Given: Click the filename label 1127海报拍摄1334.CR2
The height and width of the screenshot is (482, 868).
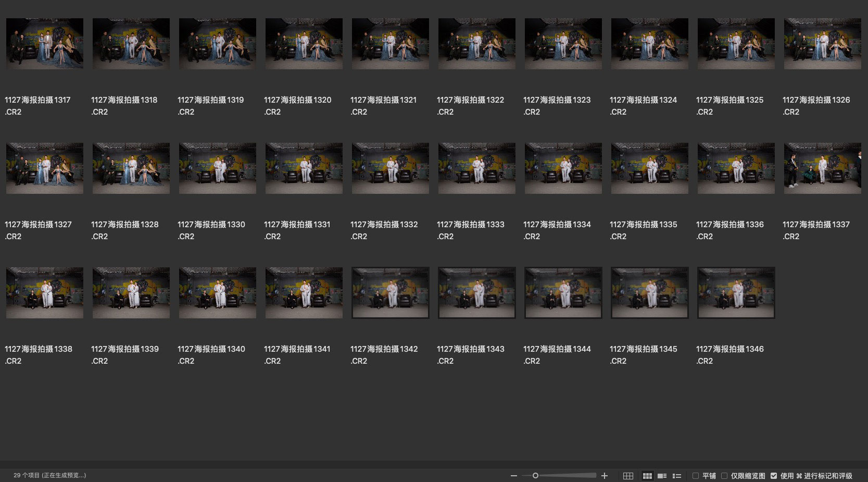Looking at the screenshot, I should point(557,230).
